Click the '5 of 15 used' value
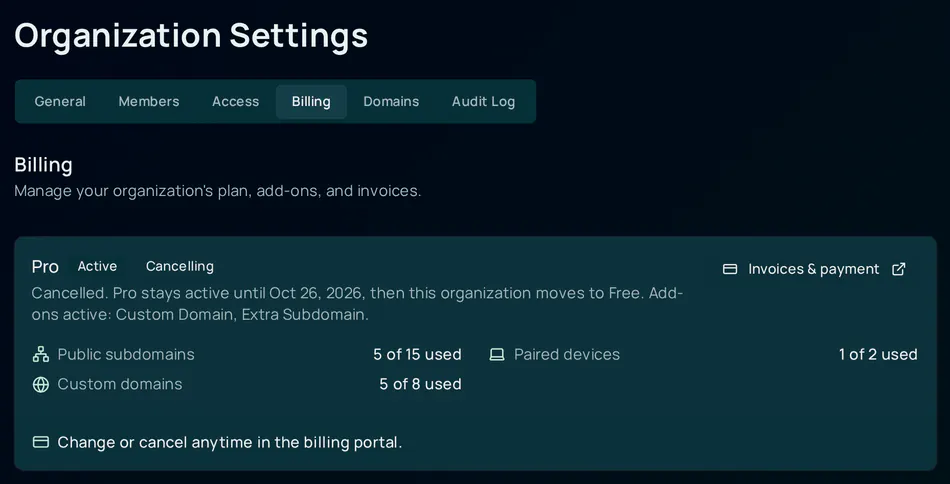The height and width of the screenshot is (484, 950). click(x=417, y=354)
